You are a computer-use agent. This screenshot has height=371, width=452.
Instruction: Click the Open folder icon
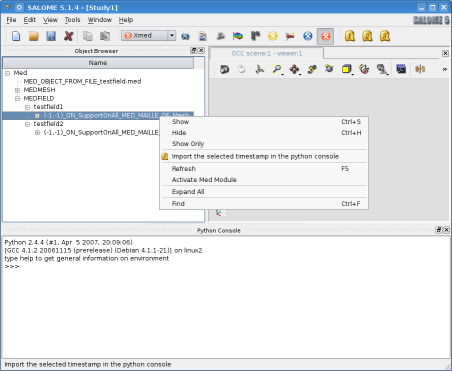point(34,36)
